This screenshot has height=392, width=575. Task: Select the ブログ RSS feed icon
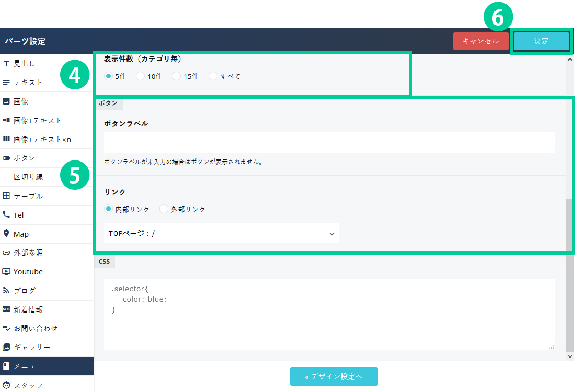tap(6, 291)
